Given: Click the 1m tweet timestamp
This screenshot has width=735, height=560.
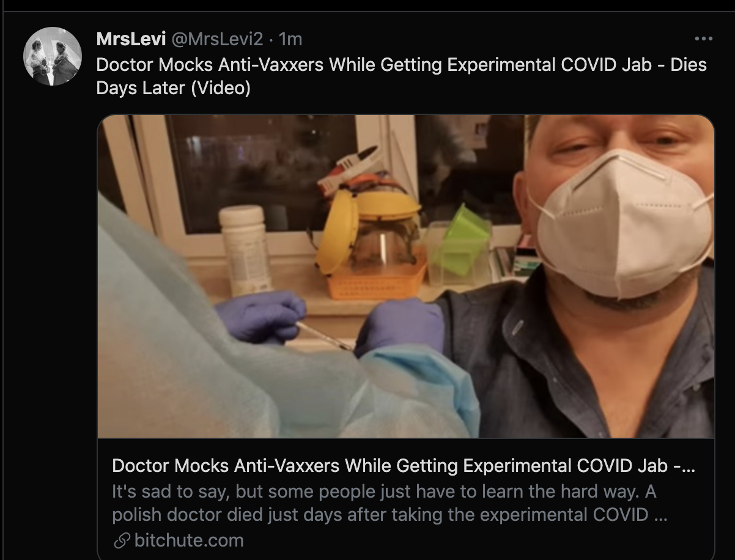Looking at the screenshot, I should pos(290,40).
